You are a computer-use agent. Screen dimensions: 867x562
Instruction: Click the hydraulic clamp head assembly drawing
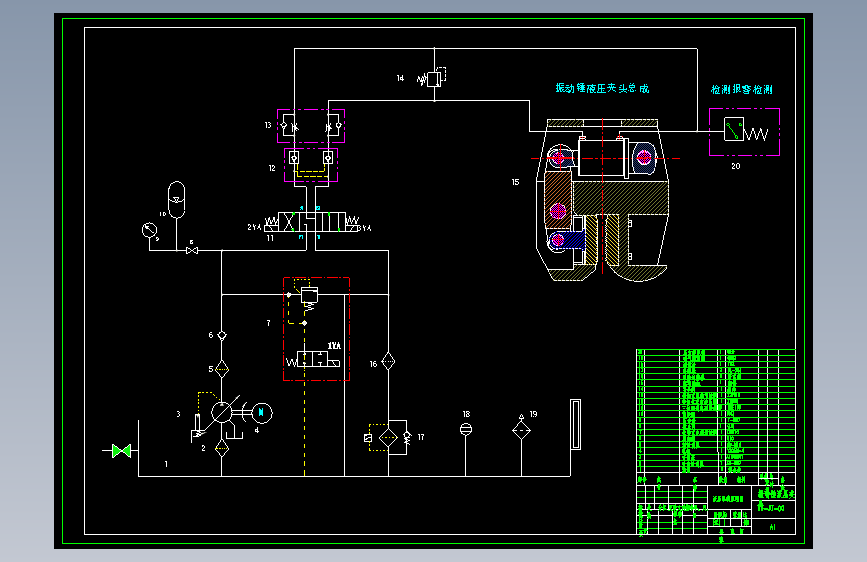tap(603, 200)
